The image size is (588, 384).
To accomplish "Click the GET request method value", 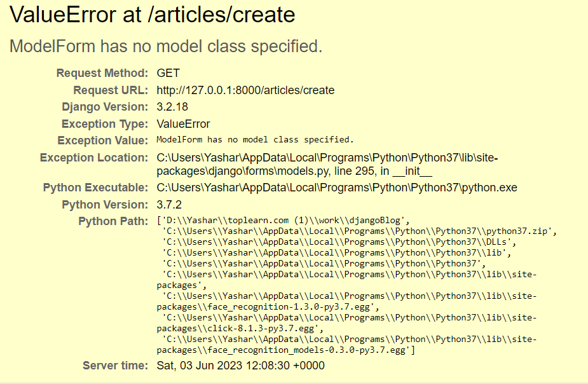I will (x=168, y=73).
